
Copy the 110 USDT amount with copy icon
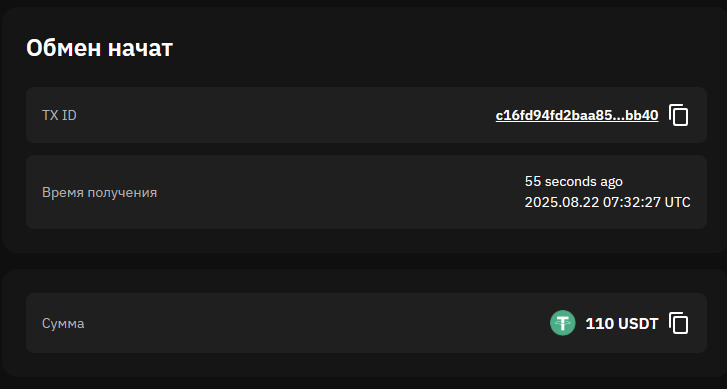[678, 323]
